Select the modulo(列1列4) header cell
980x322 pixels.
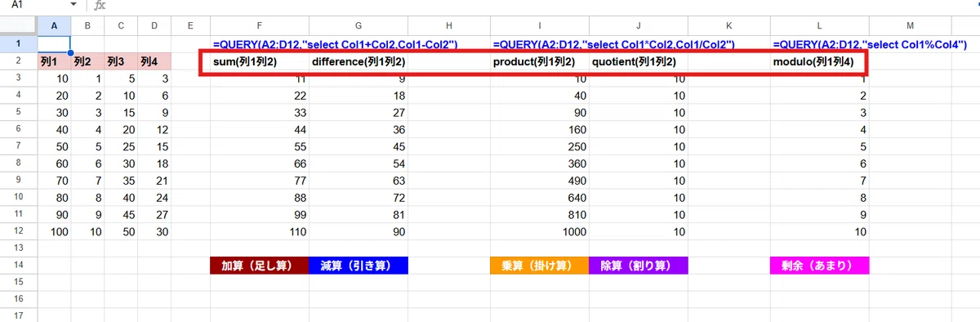click(x=820, y=61)
